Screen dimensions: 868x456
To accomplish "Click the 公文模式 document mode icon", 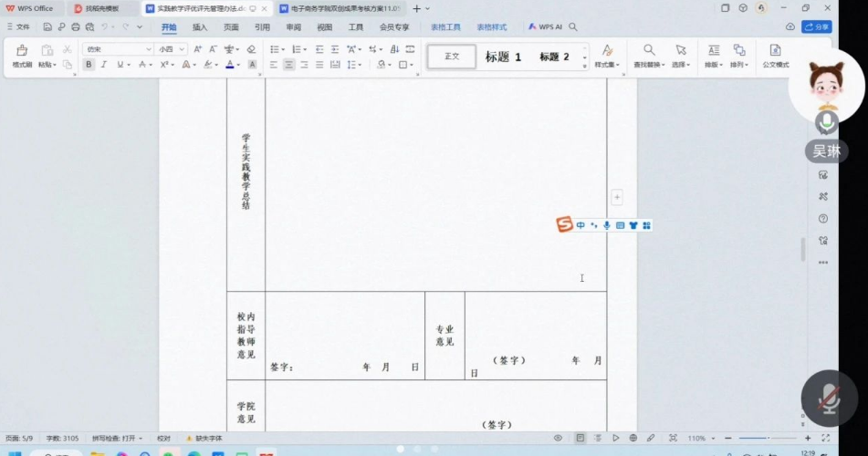I will 775,50.
